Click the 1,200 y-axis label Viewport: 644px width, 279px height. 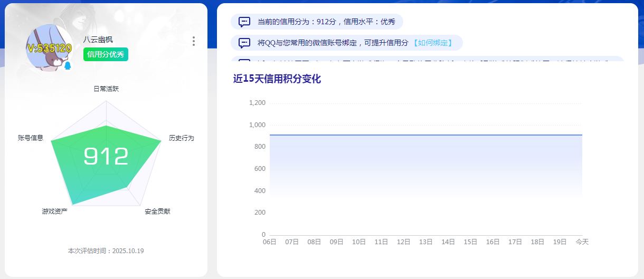[257, 102]
